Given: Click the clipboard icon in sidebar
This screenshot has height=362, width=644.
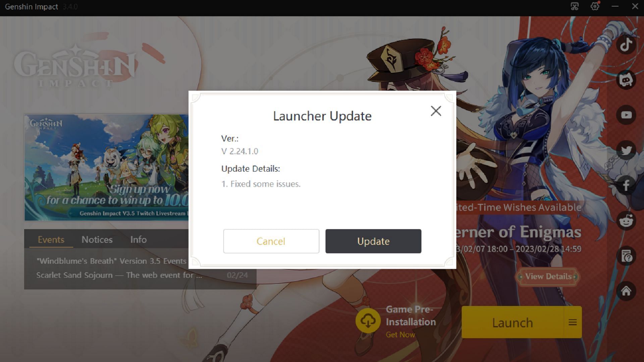Looking at the screenshot, I should (627, 255).
